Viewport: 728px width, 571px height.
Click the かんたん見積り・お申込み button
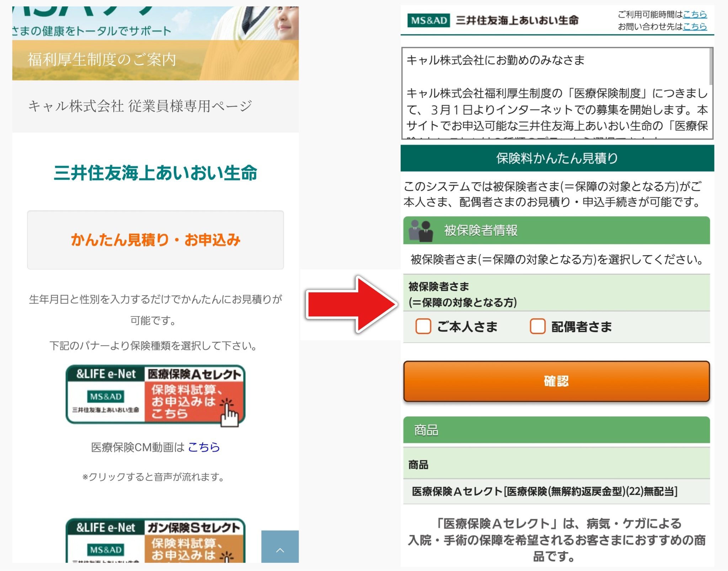coord(155,240)
